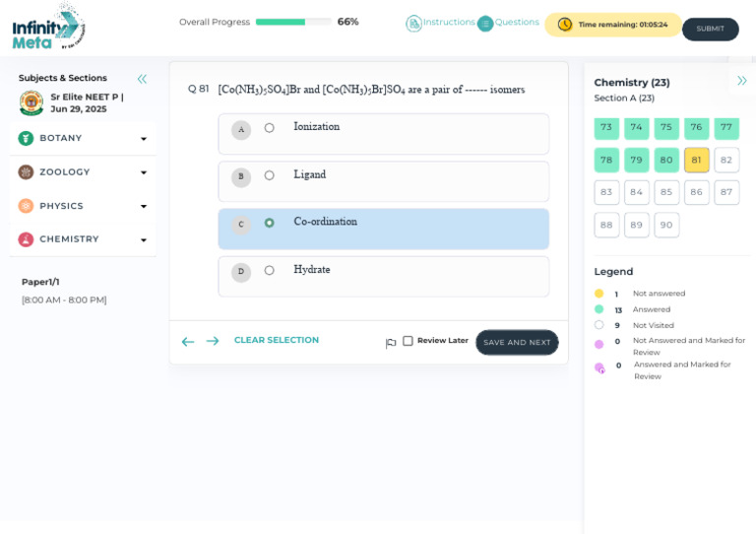Click option B letter badge
Viewport: 756px width, 534px height.
click(241, 176)
